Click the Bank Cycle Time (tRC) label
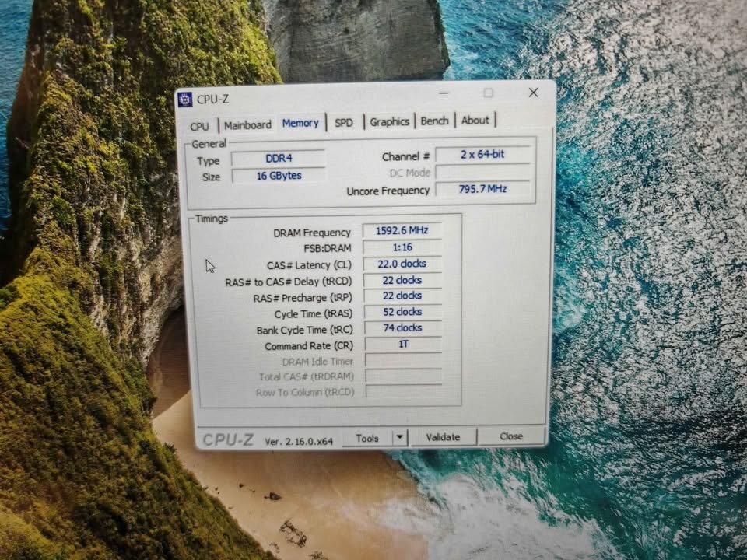Viewport: 747px width, 560px height. click(305, 330)
